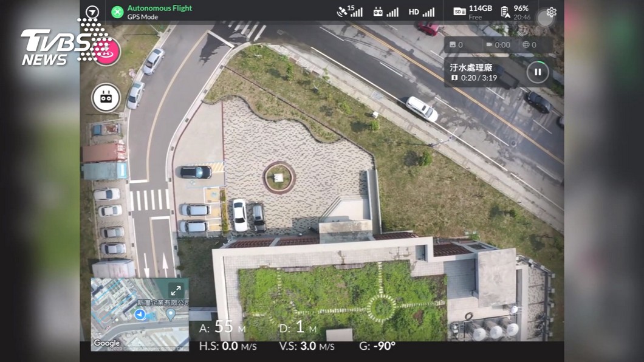
Task: Tap the 114GB Free storage reading
Action: [x=480, y=12]
